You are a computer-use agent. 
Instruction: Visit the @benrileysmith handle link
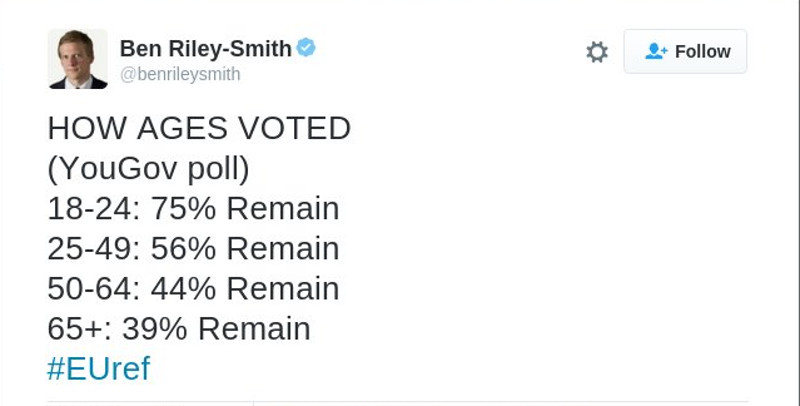(x=180, y=75)
